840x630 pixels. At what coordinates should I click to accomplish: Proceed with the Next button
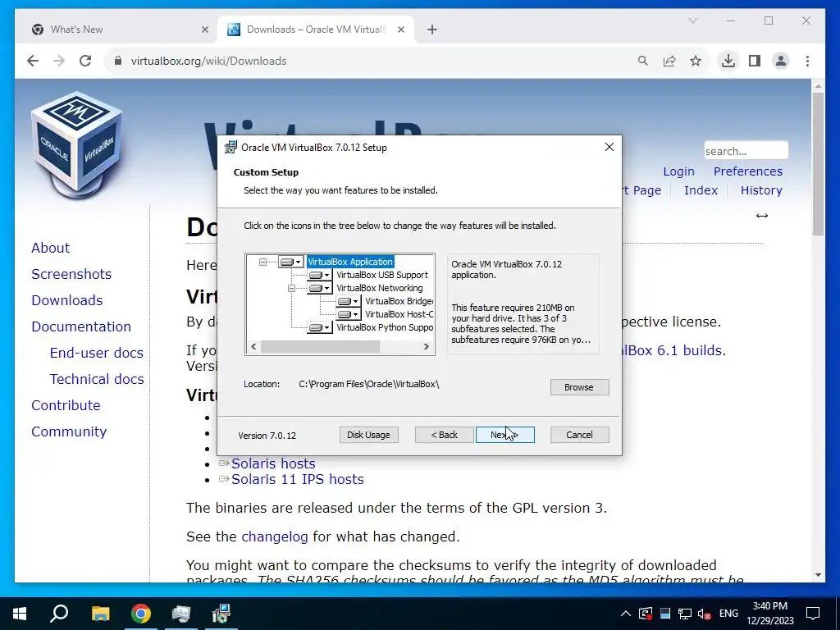504,435
